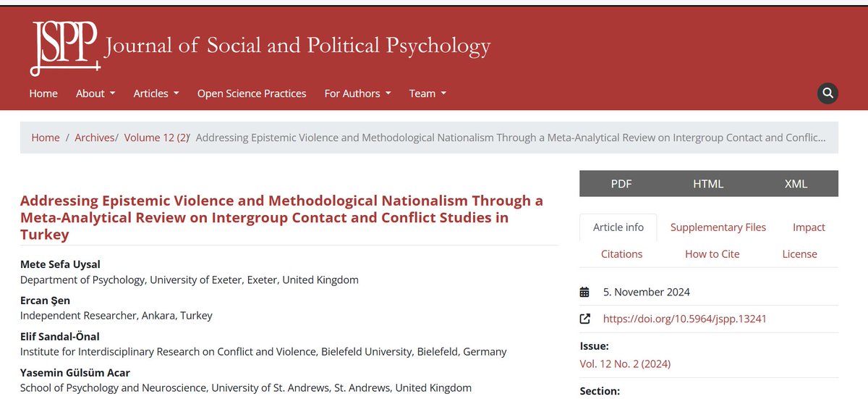Open issue Vol. 12 No. 2 (2024)
Viewport: 868px width, 399px height.
pyautogui.click(x=625, y=364)
